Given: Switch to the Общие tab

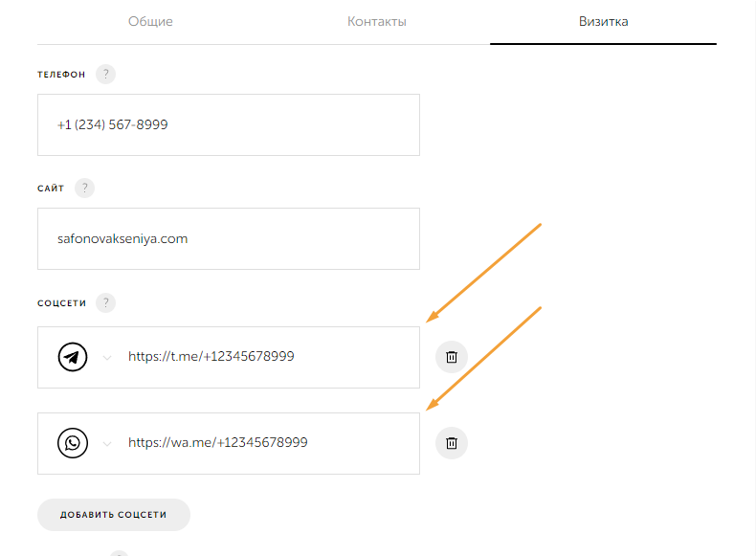Looking at the screenshot, I should click(150, 21).
